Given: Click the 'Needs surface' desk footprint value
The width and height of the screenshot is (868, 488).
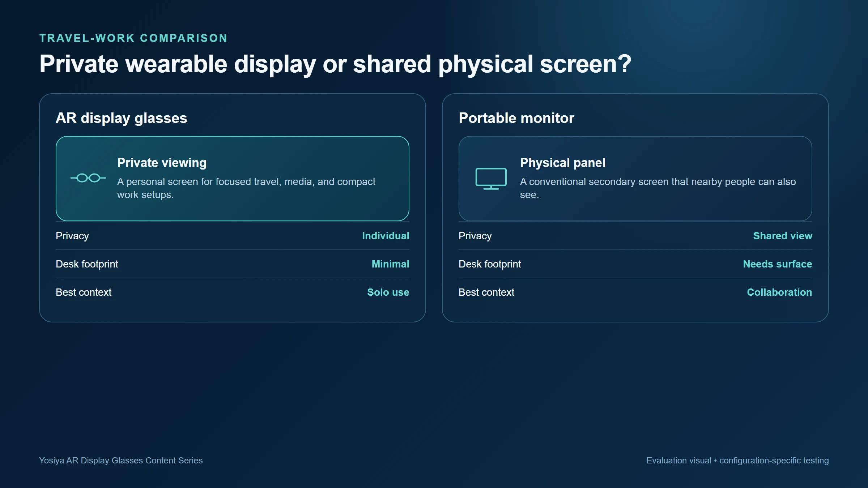Looking at the screenshot, I should [x=778, y=264].
